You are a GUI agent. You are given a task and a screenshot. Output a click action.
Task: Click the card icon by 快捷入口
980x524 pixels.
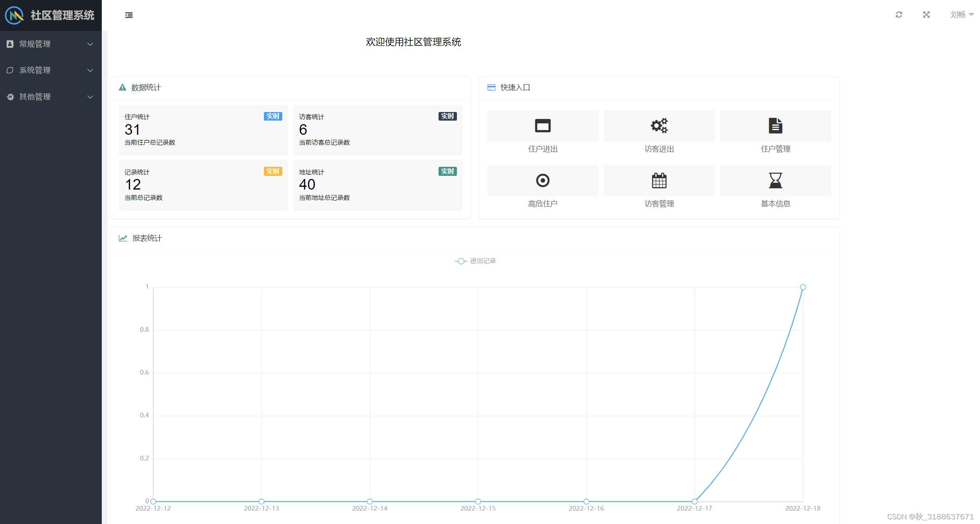tap(491, 87)
